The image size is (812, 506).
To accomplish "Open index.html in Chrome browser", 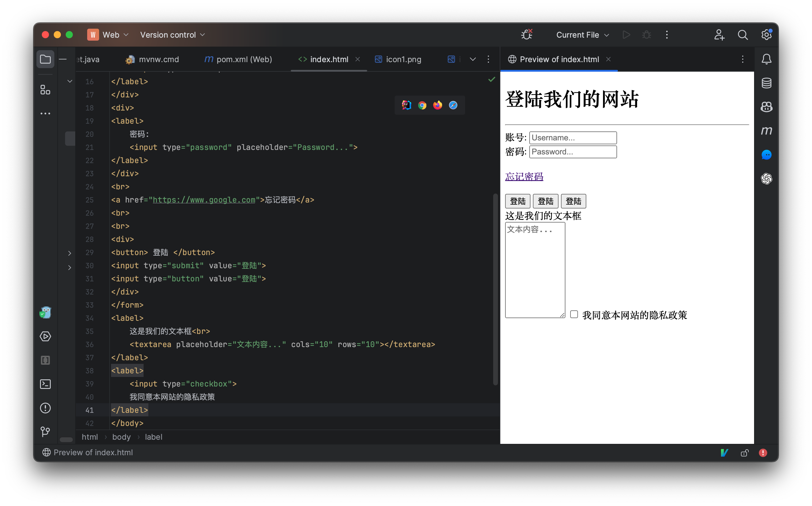I will (x=422, y=105).
